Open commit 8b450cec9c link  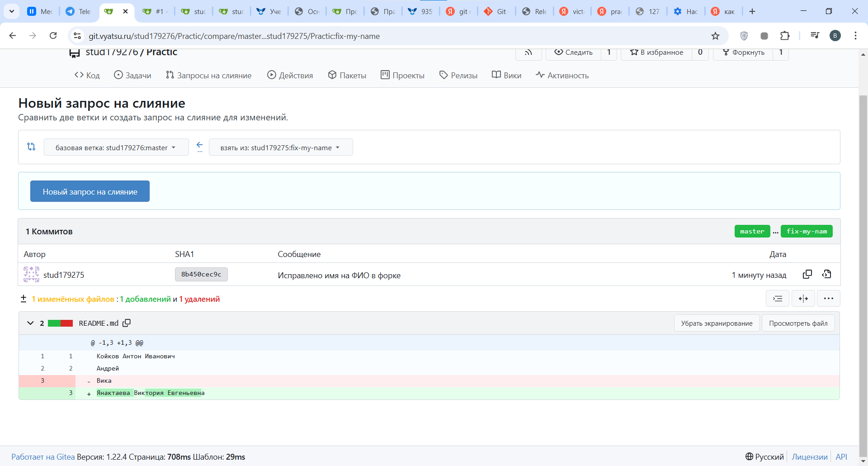(x=201, y=274)
